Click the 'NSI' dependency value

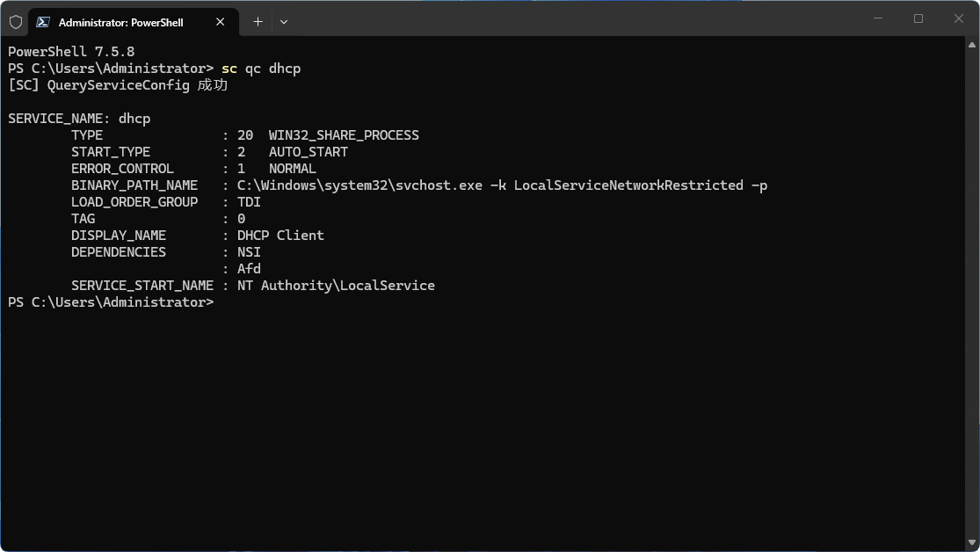tap(249, 252)
